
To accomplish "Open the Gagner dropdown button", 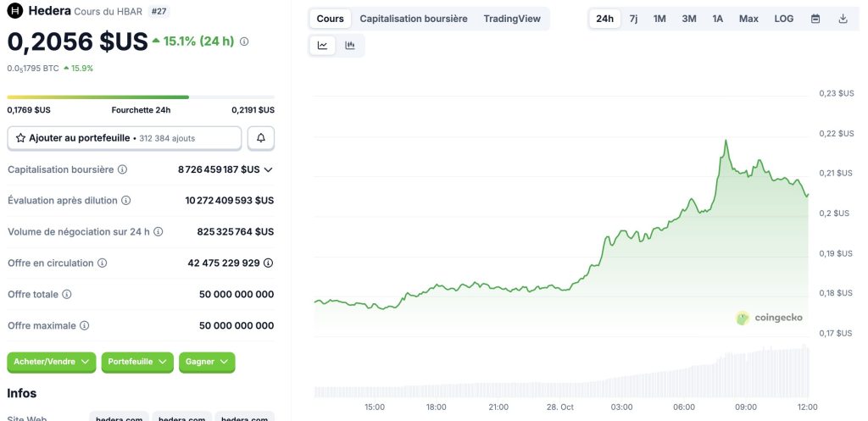I will (206, 362).
